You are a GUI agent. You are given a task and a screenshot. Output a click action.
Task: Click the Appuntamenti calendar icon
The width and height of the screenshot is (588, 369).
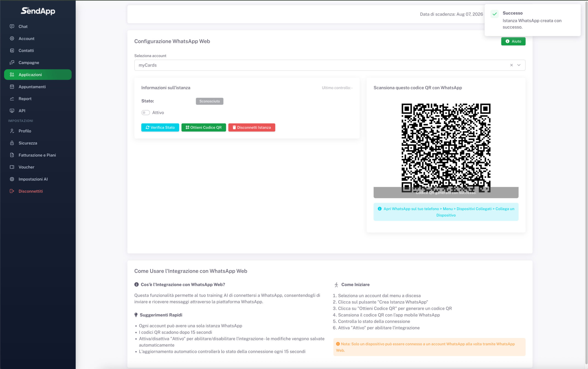(x=12, y=87)
